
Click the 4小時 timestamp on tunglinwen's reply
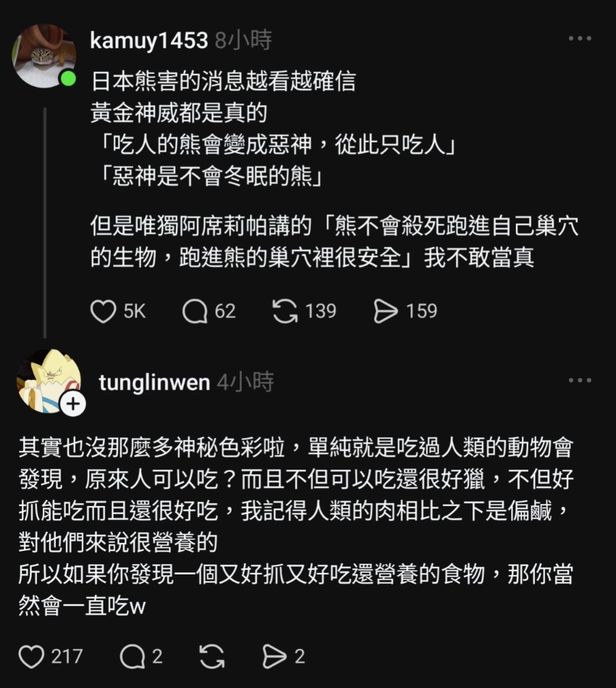click(245, 382)
